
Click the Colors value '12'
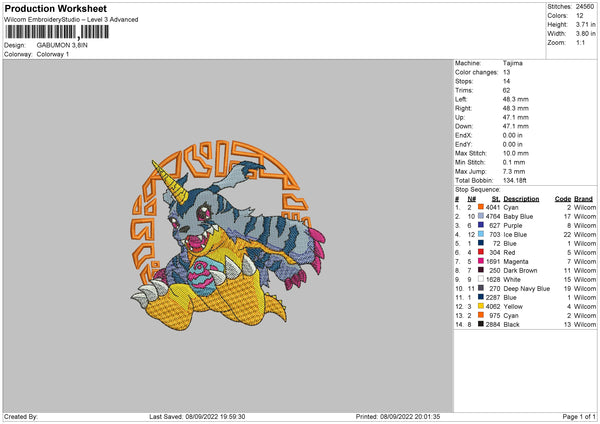[580, 16]
